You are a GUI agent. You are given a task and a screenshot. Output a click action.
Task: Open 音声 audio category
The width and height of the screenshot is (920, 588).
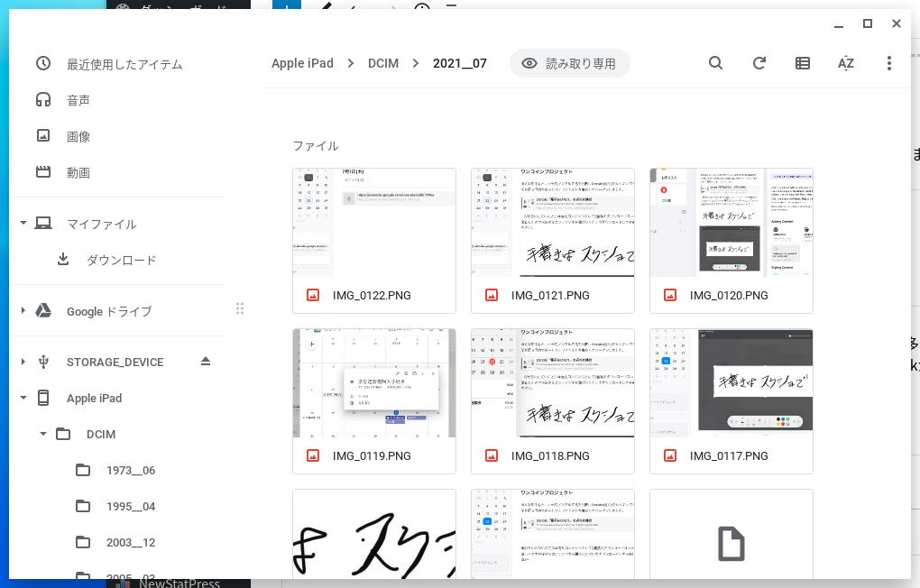click(x=78, y=100)
